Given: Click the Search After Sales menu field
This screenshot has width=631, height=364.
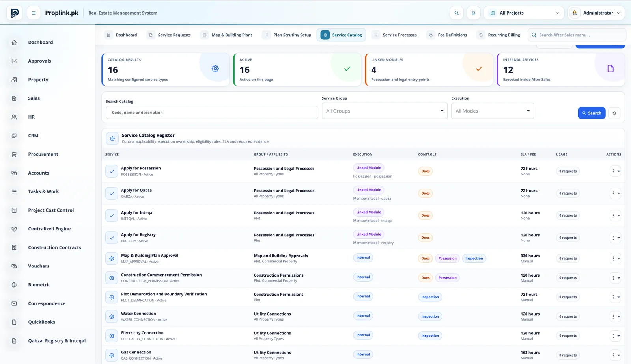Looking at the screenshot, I should coord(577,35).
